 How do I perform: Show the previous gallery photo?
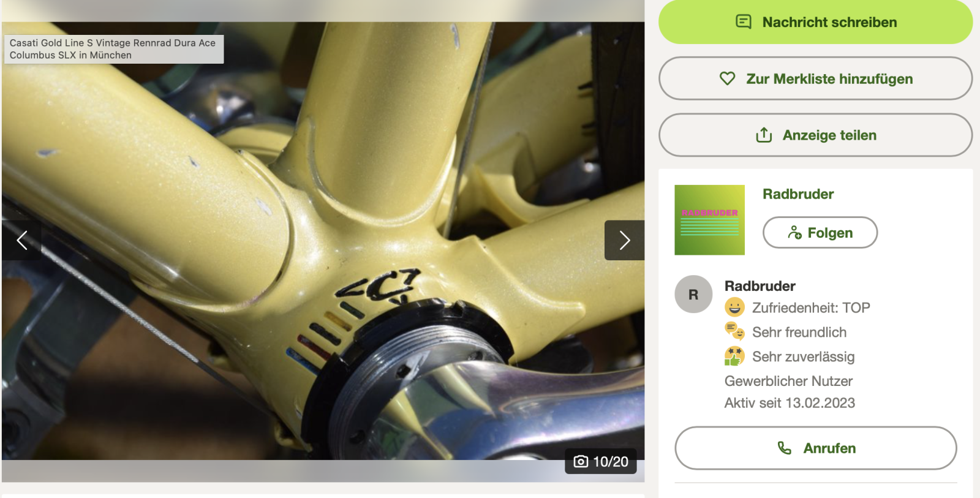pos(21,240)
